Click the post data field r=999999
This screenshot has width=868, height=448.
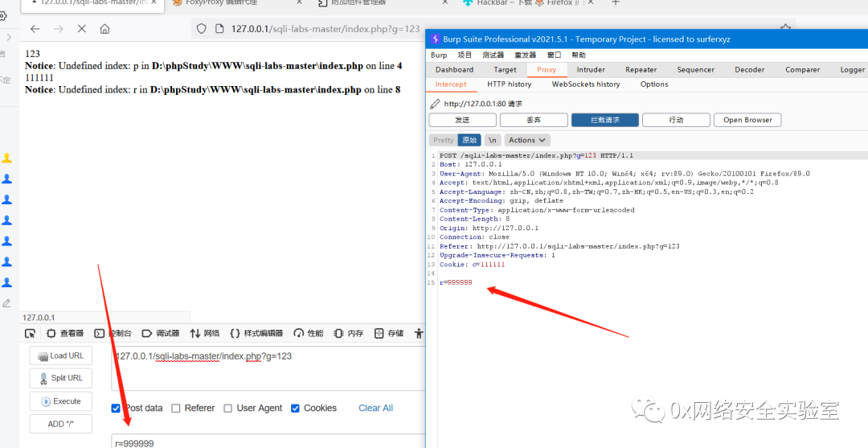[268, 442]
